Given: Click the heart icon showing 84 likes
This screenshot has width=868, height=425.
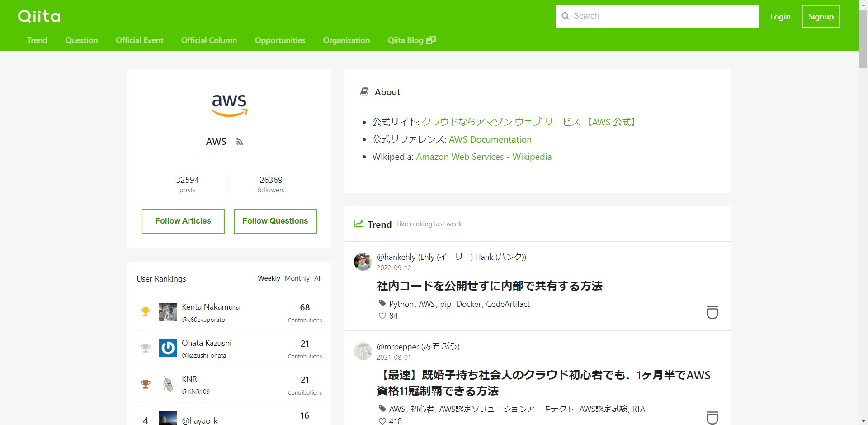Looking at the screenshot, I should [382, 316].
